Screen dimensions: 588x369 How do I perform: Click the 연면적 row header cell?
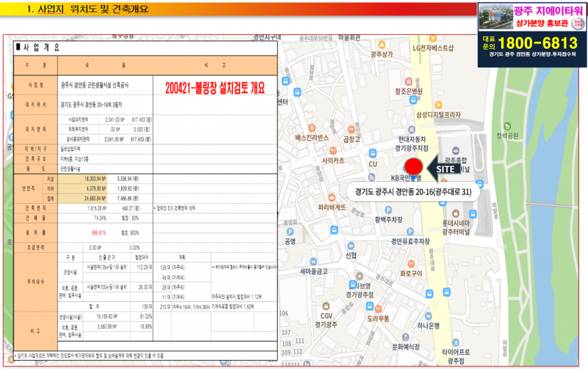coord(29,188)
